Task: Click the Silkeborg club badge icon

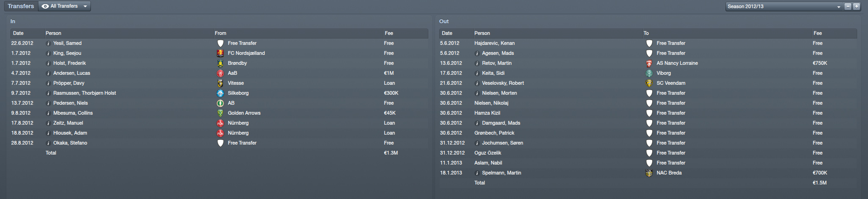Action: (220, 93)
